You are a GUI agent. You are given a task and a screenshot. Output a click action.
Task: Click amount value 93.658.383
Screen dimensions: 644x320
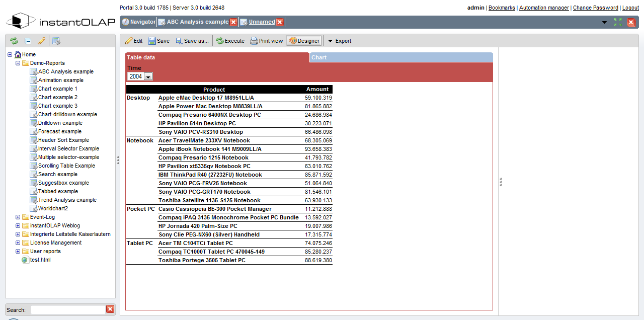point(318,149)
